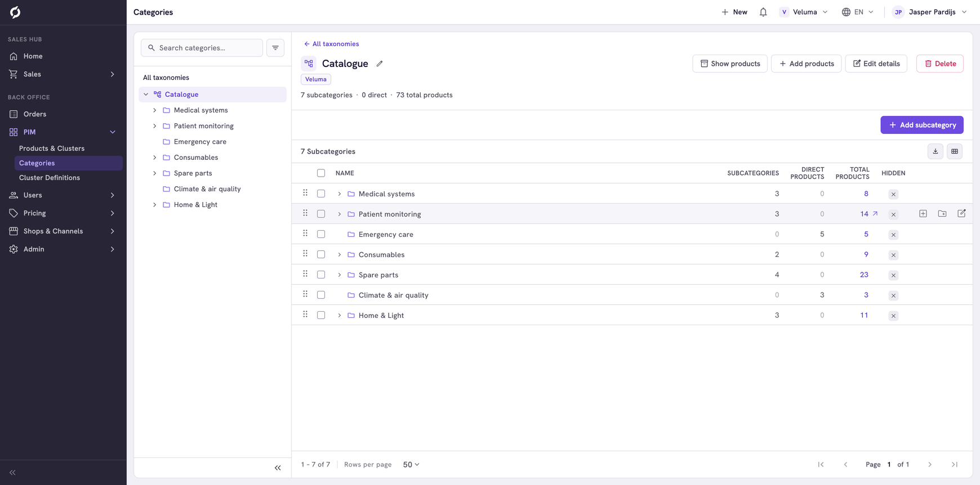
Task: Open Products & Clusters in the sidebar
Action: 52,149
